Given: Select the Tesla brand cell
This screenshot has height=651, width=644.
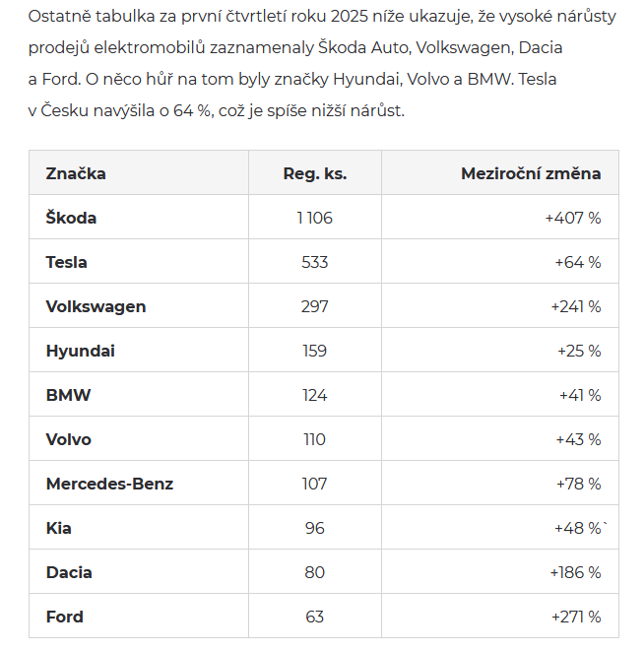Looking at the screenshot, I should 139,262.
